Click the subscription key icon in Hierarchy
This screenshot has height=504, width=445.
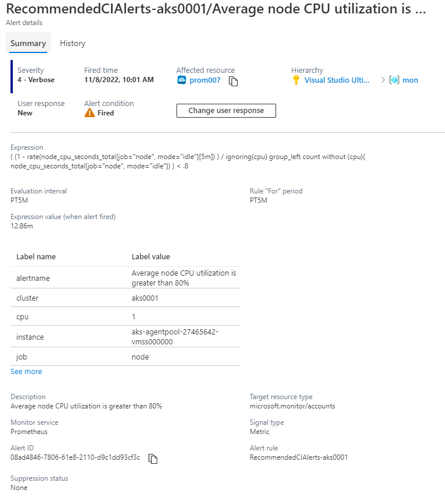tap(296, 80)
